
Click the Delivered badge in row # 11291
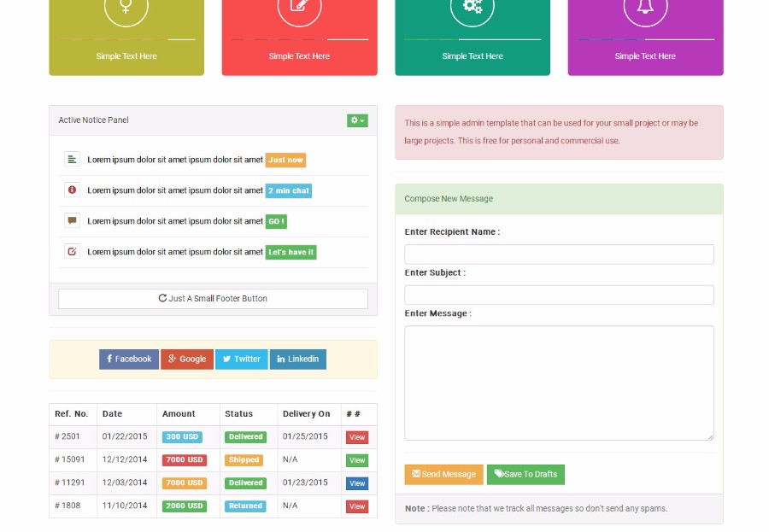tap(246, 483)
